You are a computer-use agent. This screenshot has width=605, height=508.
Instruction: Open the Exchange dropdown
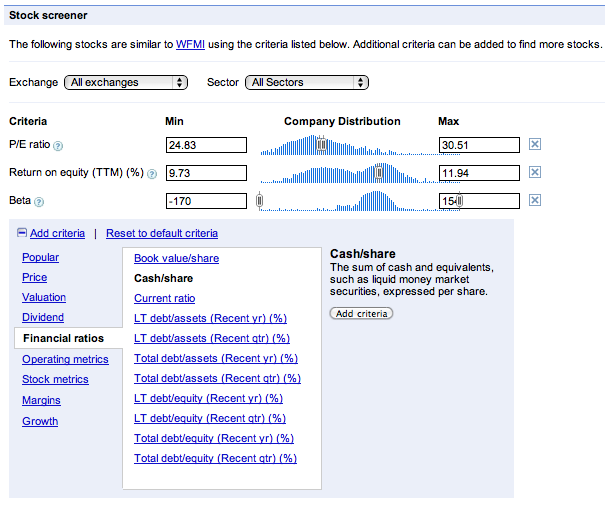coord(126,83)
